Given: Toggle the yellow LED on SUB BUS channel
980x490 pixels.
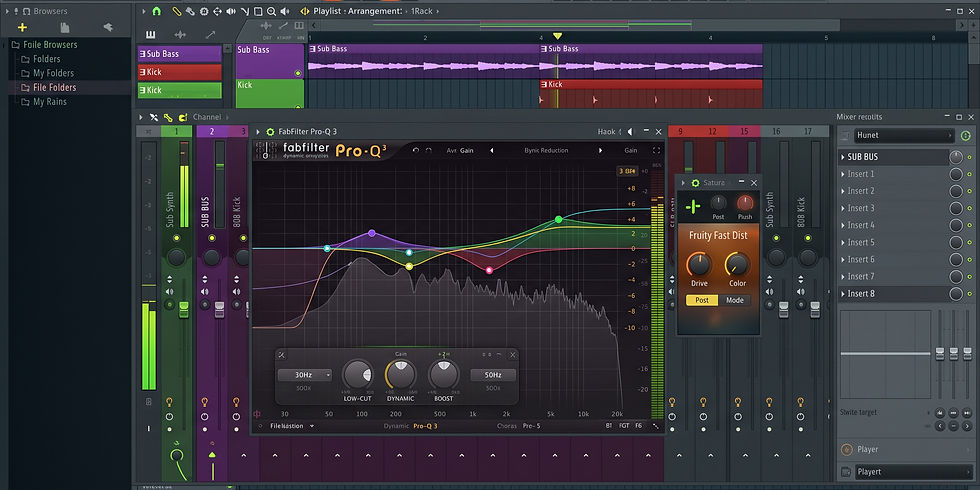Looking at the screenshot, I should click(x=212, y=238).
